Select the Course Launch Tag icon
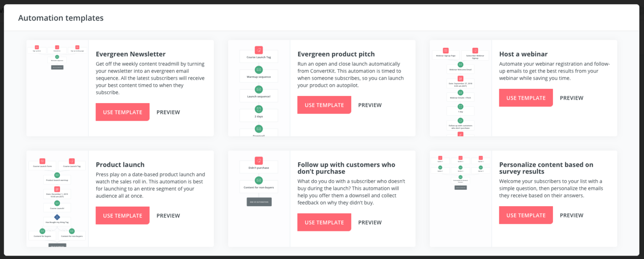The height and width of the screenshot is (259, 644). (x=259, y=50)
